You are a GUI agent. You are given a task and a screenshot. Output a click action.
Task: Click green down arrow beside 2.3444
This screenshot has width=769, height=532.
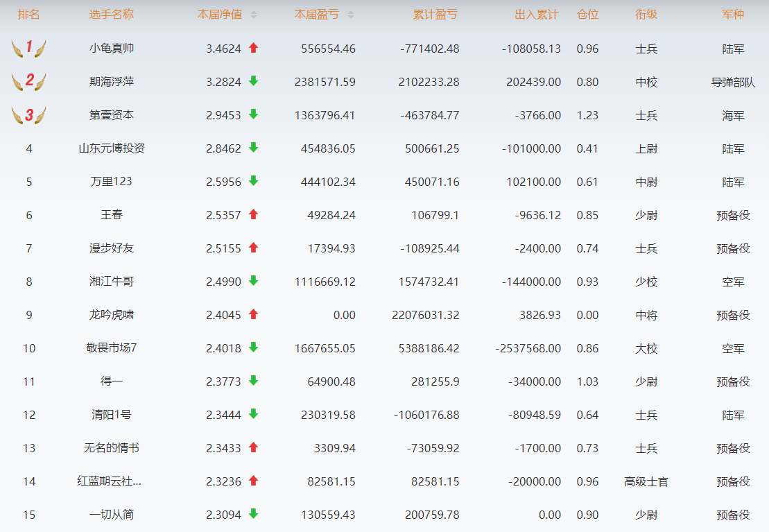(x=254, y=413)
